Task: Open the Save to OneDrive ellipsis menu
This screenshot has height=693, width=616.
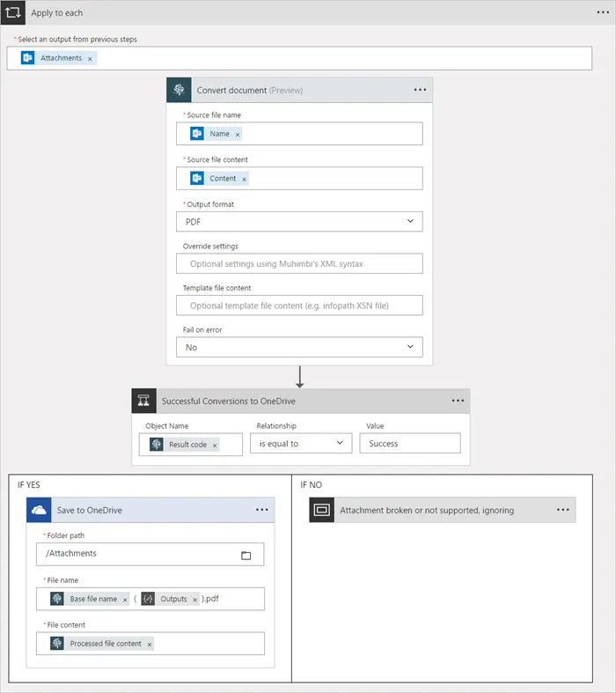Action: (x=262, y=510)
